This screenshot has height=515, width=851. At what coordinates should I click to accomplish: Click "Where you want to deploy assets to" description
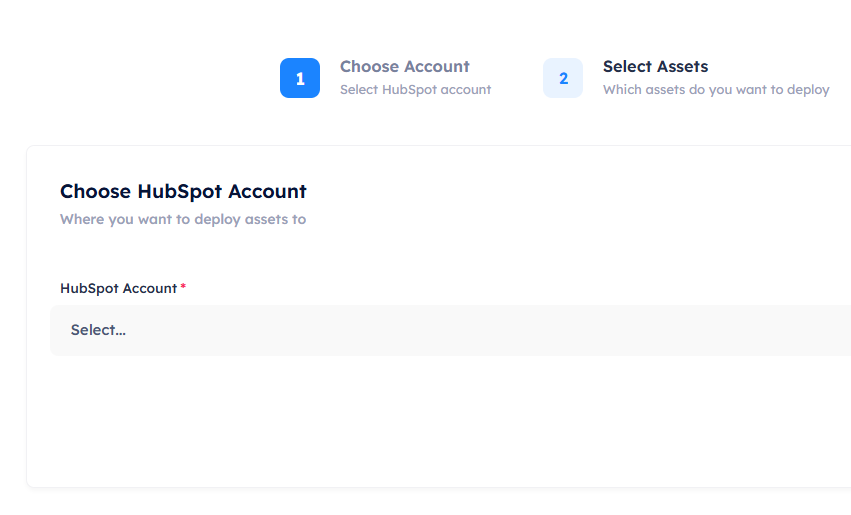click(183, 219)
